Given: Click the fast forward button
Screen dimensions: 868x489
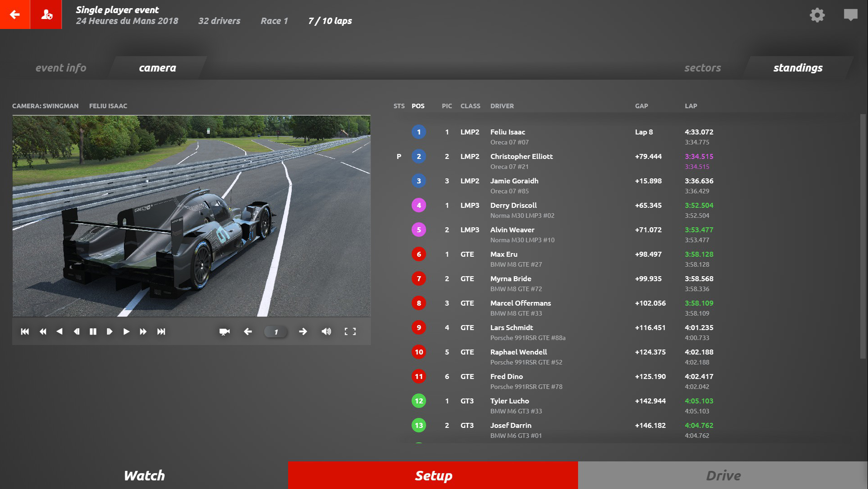Looking at the screenshot, I should [143, 331].
